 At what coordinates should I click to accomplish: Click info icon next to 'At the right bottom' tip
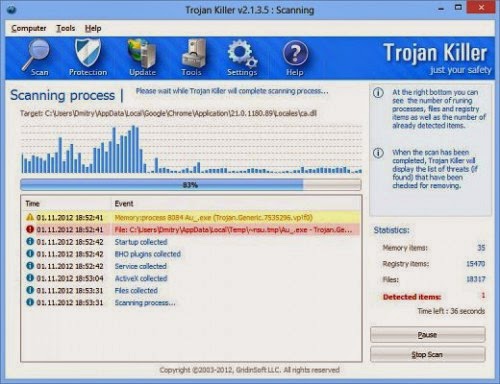coord(378,93)
